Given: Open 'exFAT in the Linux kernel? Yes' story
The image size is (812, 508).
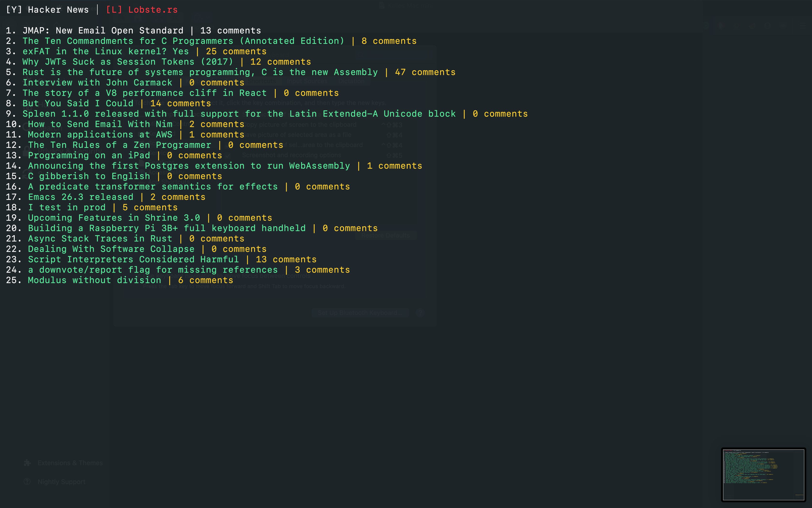Looking at the screenshot, I should [106, 51].
